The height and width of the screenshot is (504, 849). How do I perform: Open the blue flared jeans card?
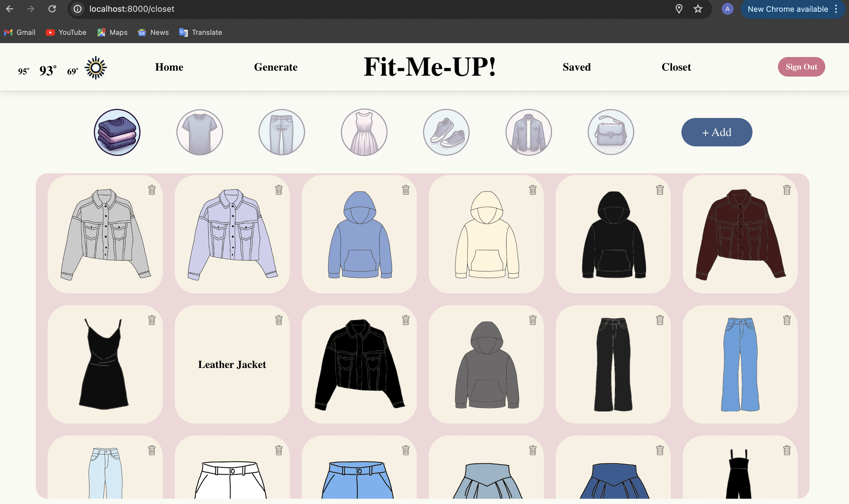pyautogui.click(x=740, y=365)
